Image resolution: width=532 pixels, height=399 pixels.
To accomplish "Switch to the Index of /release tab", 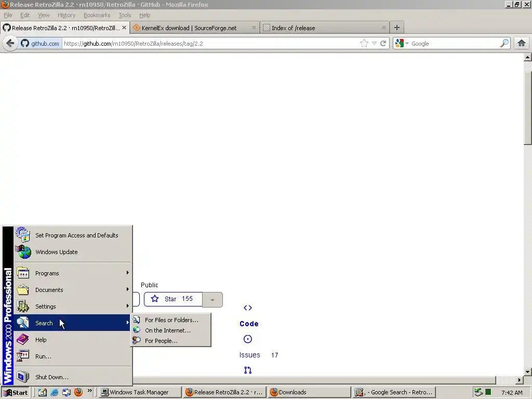I will (x=325, y=28).
